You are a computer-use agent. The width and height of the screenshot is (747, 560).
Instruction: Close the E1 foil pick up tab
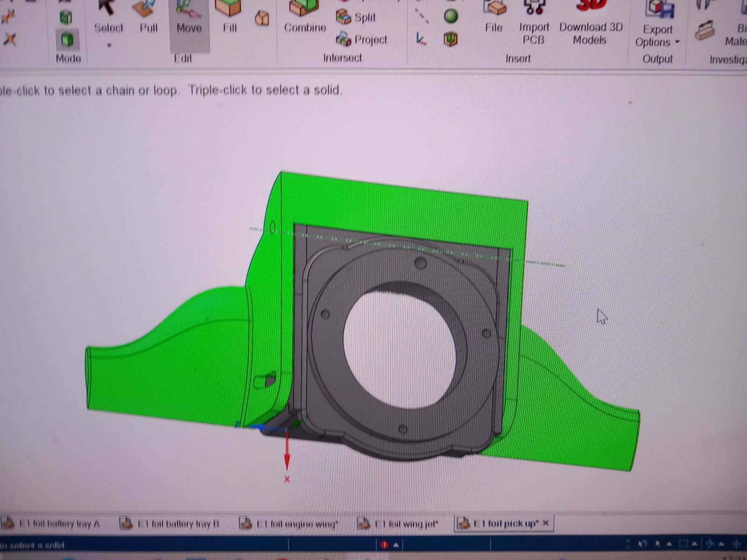pos(546,523)
